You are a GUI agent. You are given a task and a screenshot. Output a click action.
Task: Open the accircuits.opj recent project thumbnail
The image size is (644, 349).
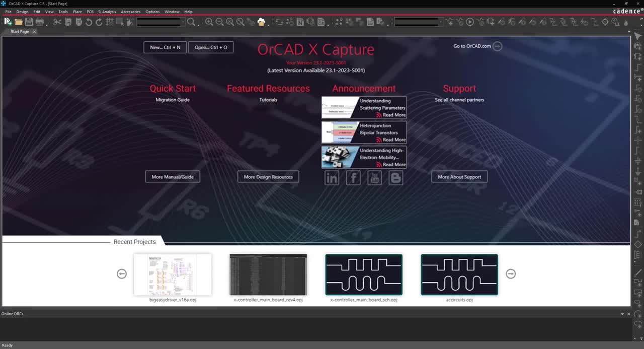(459, 274)
